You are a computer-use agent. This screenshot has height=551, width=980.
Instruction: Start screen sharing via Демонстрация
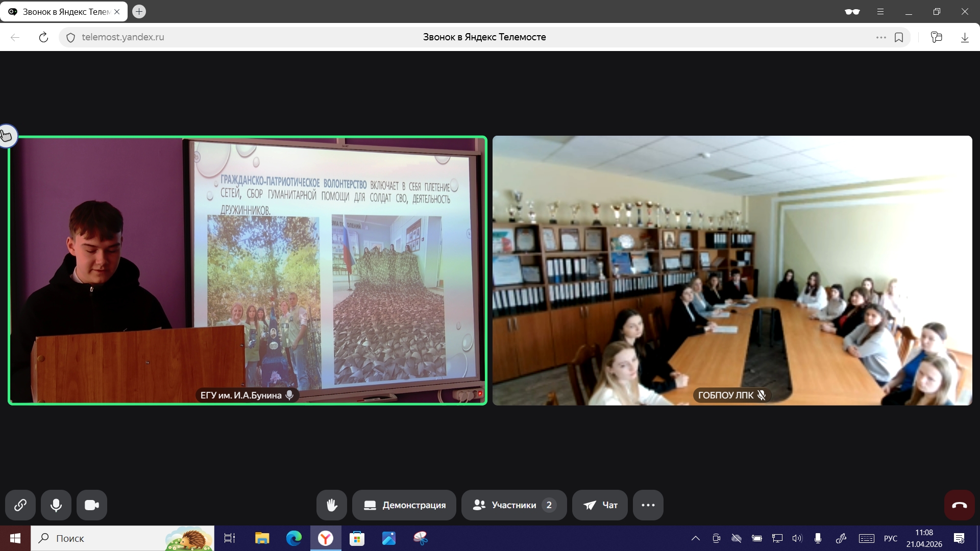click(404, 505)
